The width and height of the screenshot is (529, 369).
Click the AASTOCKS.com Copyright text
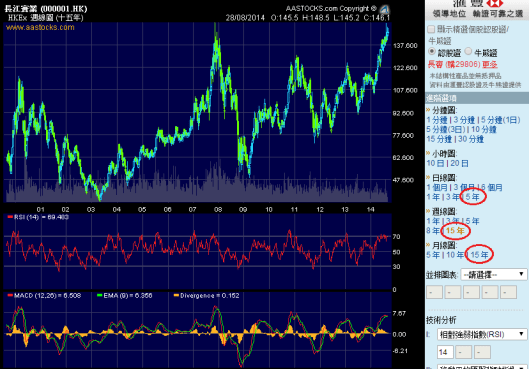(331, 8)
